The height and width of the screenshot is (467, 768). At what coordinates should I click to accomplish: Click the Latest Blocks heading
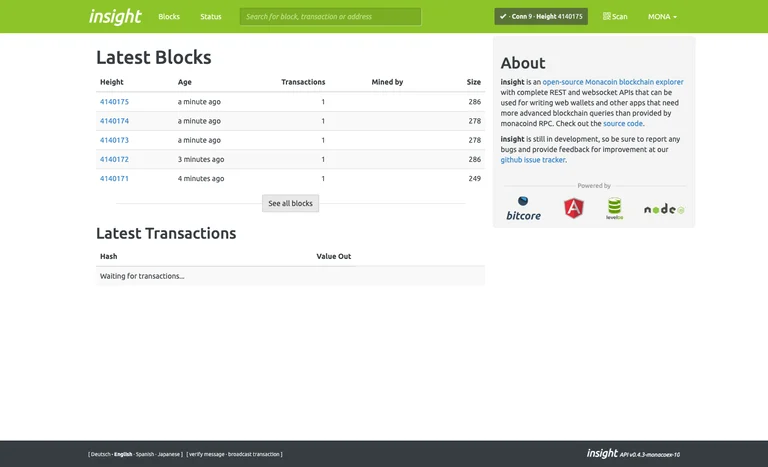(x=154, y=57)
